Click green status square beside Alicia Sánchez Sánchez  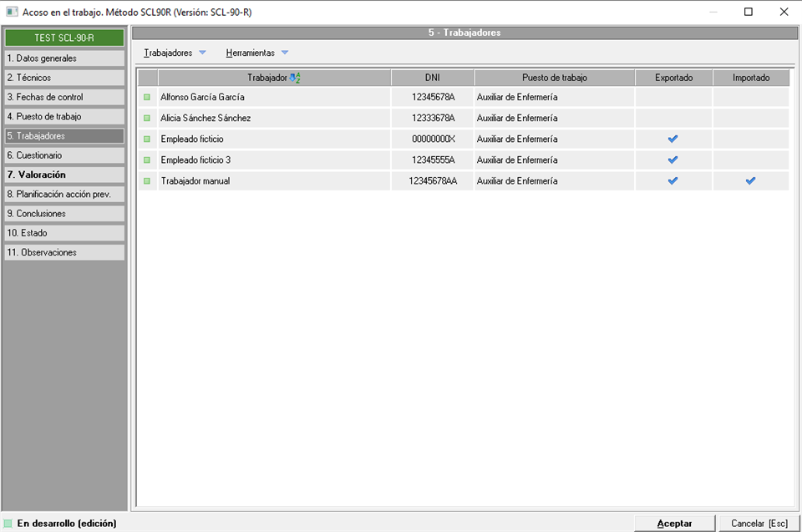pos(147,119)
